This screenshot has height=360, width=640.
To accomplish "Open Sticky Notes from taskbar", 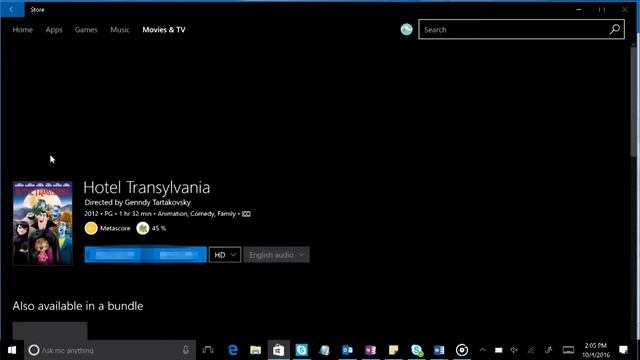I will 393,350.
